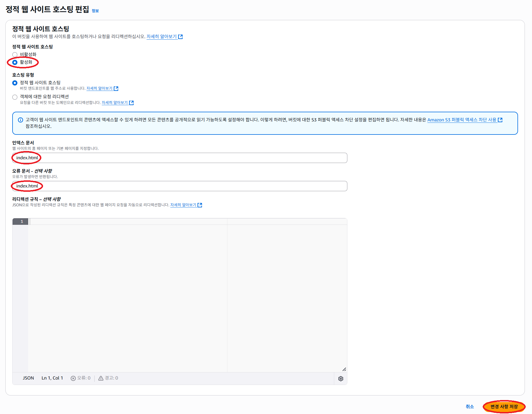Screen dimensions: 532x414
Task: Focus the 오류 문서 input field
Action: 180,186
